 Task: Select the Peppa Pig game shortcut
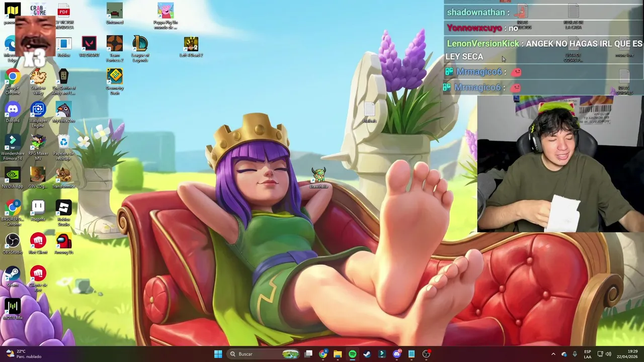point(166,16)
